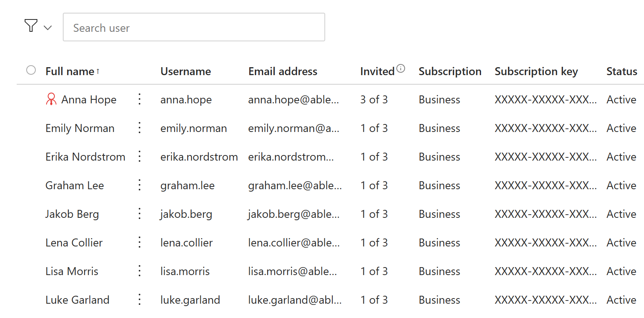Screen dimensions: 644x318
Task: Select the name Anna Hope
Action: (x=89, y=100)
